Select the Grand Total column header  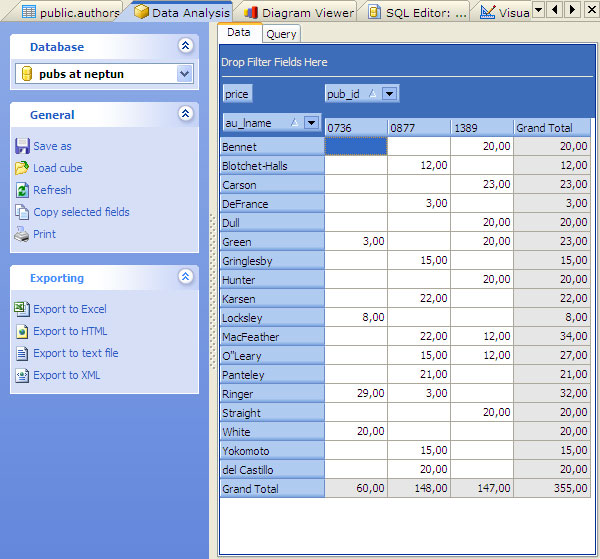[552, 127]
